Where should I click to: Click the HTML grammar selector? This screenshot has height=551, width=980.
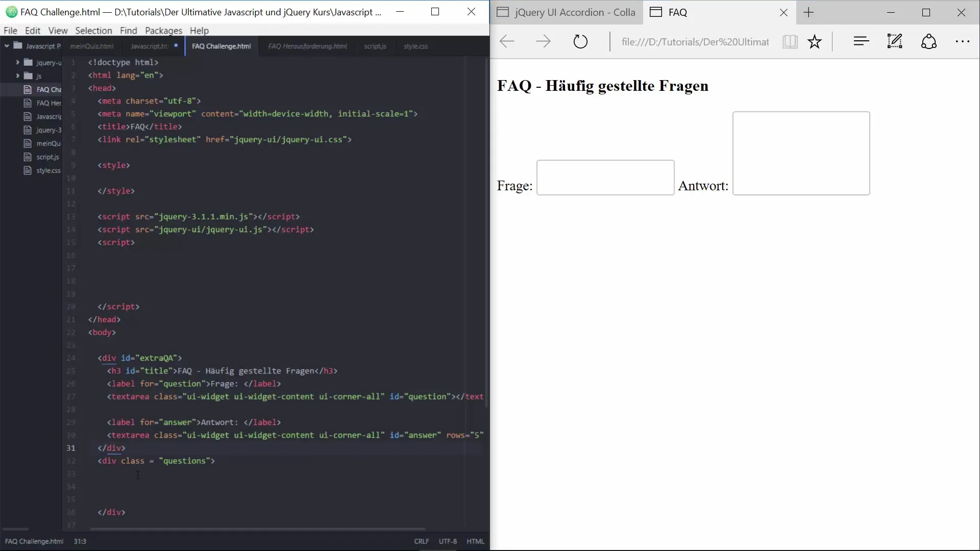pyautogui.click(x=475, y=541)
